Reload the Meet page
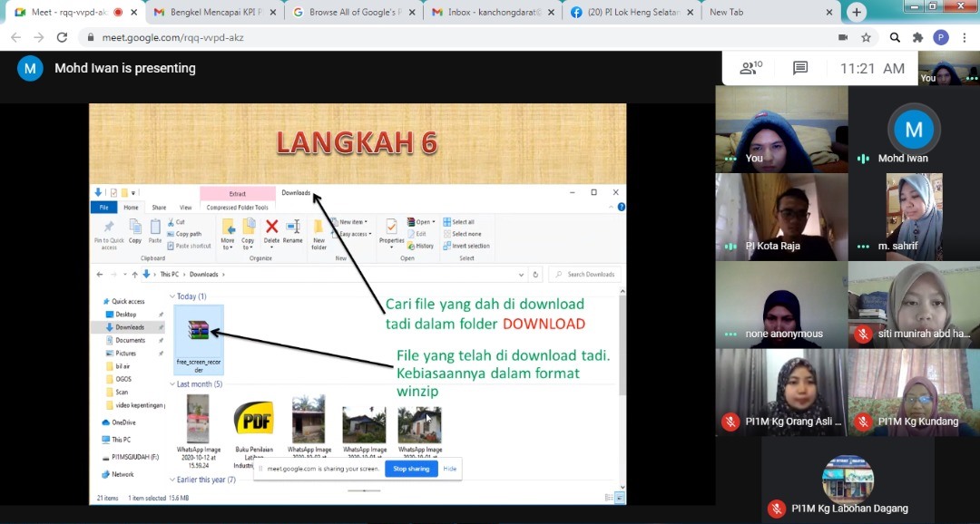Screen dimensions: 980x524 coord(62,37)
